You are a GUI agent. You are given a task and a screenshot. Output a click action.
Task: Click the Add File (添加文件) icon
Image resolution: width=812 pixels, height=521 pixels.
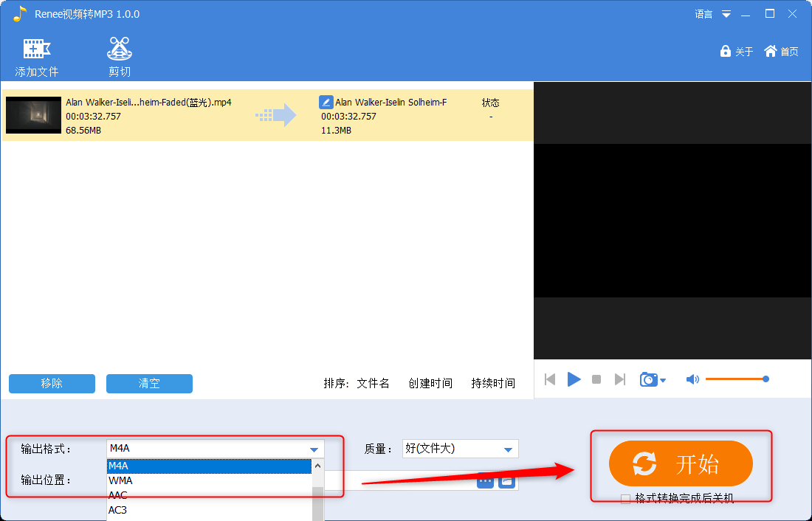tap(36, 49)
